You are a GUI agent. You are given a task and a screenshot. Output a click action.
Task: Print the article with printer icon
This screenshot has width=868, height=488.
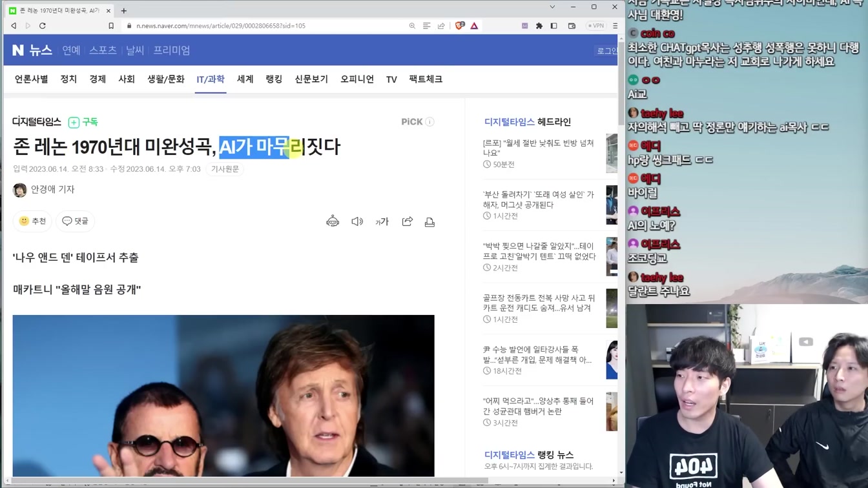tap(429, 222)
